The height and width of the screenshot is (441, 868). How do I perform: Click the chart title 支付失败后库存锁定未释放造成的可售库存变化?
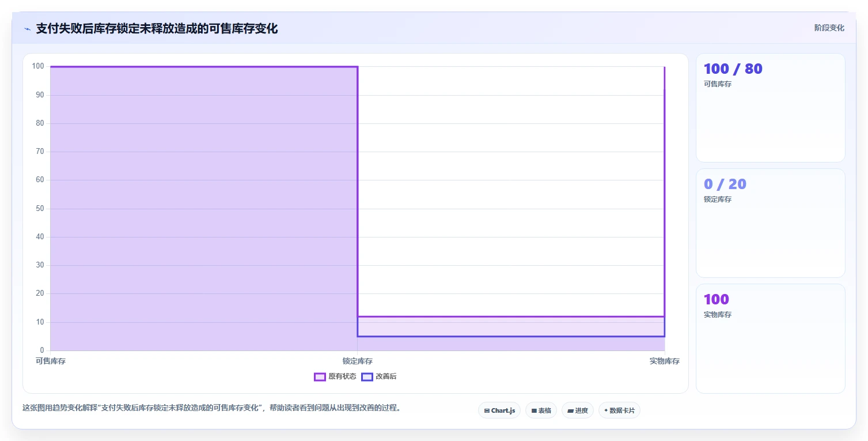(157, 28)
